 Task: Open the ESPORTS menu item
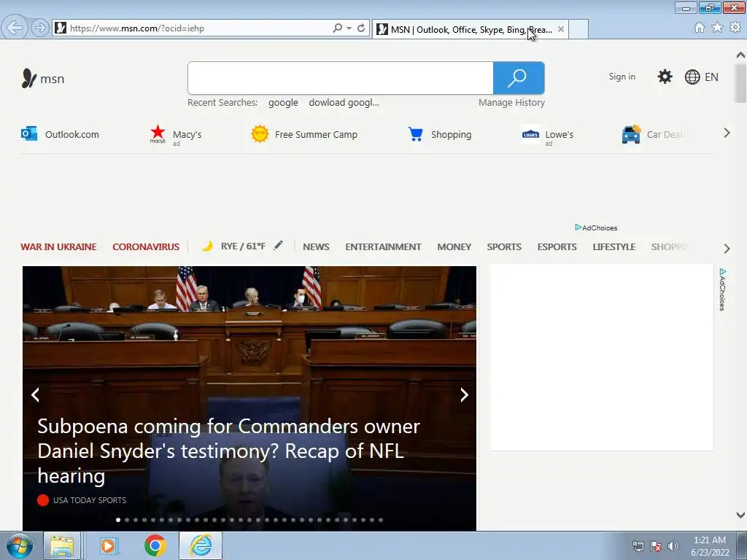click(557, 246)
